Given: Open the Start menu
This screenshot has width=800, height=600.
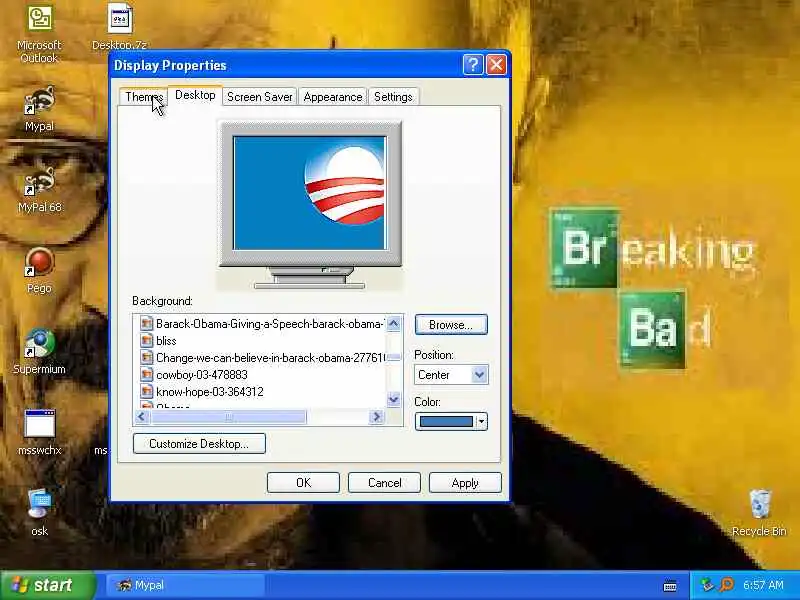Looking at the screenshot, I should [48, 585].
